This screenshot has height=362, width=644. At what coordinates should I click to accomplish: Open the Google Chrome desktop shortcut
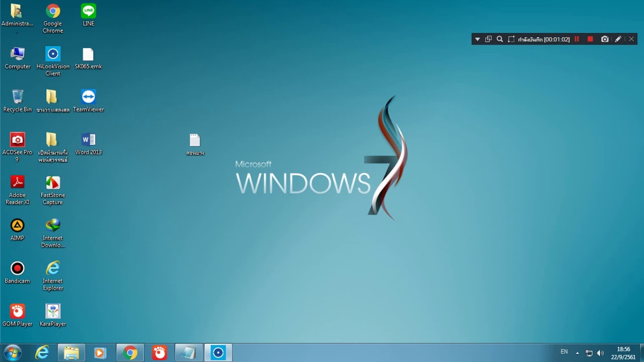coord(53,19)
